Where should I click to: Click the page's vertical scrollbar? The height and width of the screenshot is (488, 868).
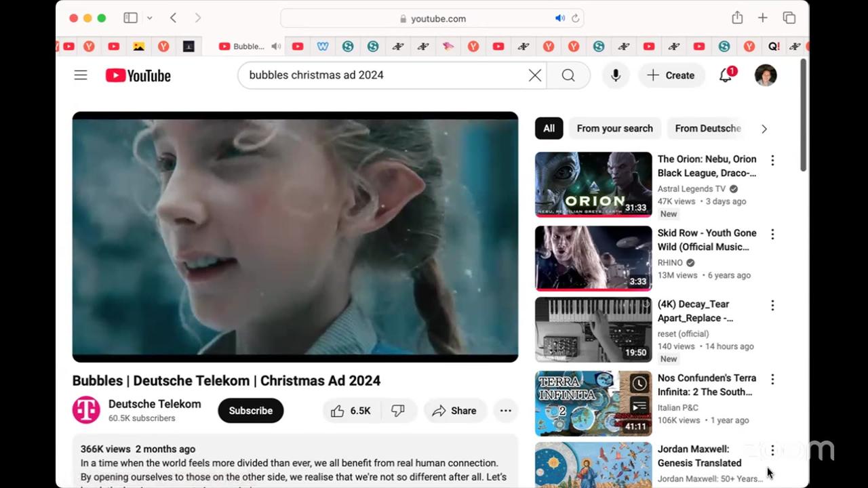[x=804, y=115]
